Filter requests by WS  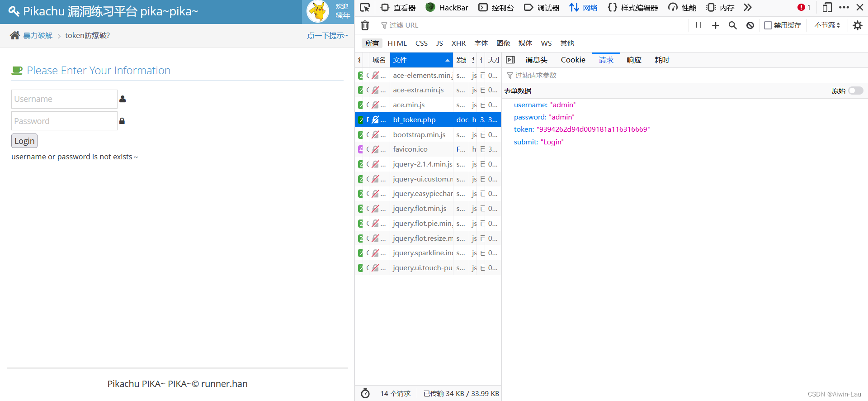pos(546,43)
